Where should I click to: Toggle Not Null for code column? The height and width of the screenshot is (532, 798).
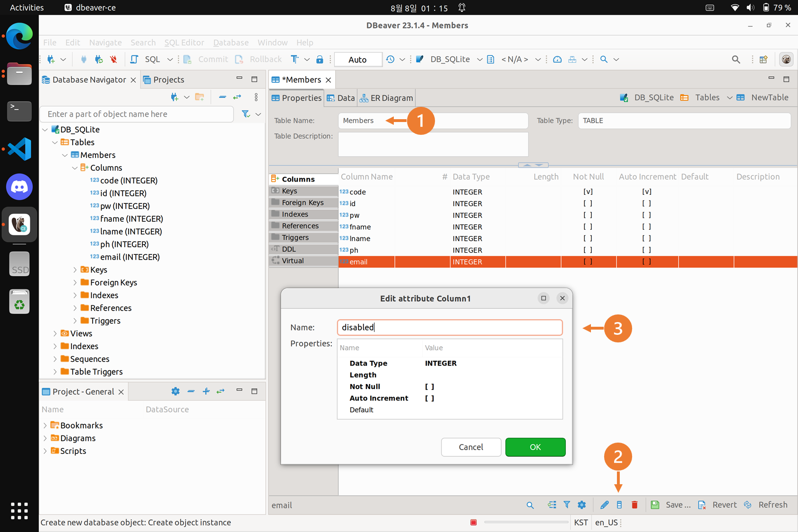[588, 192]
